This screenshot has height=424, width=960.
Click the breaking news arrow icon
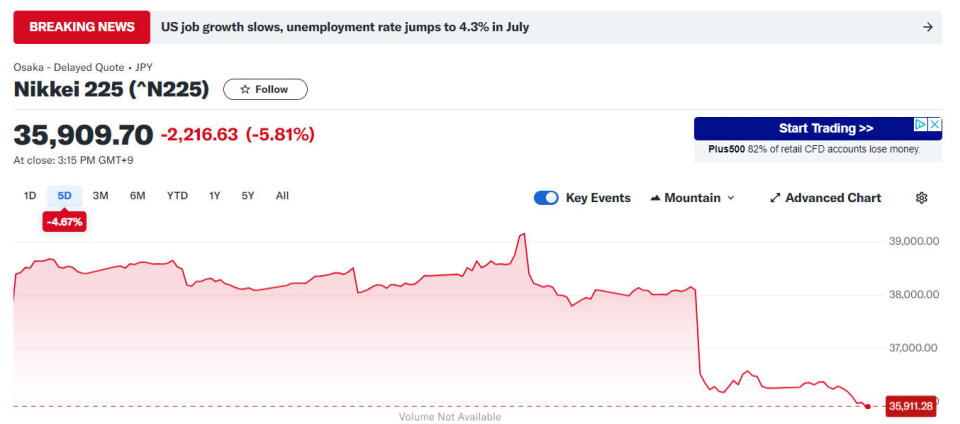click(x=928, y=27)
